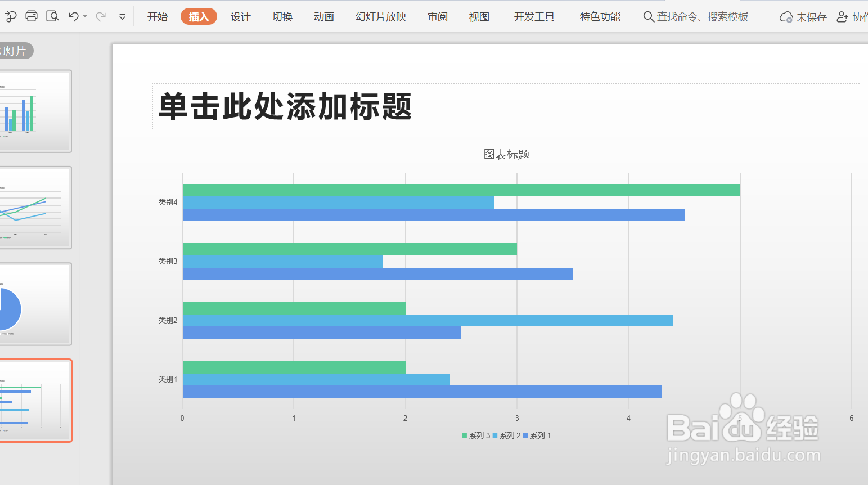Open the 幻灯片放映 tab

380,16
